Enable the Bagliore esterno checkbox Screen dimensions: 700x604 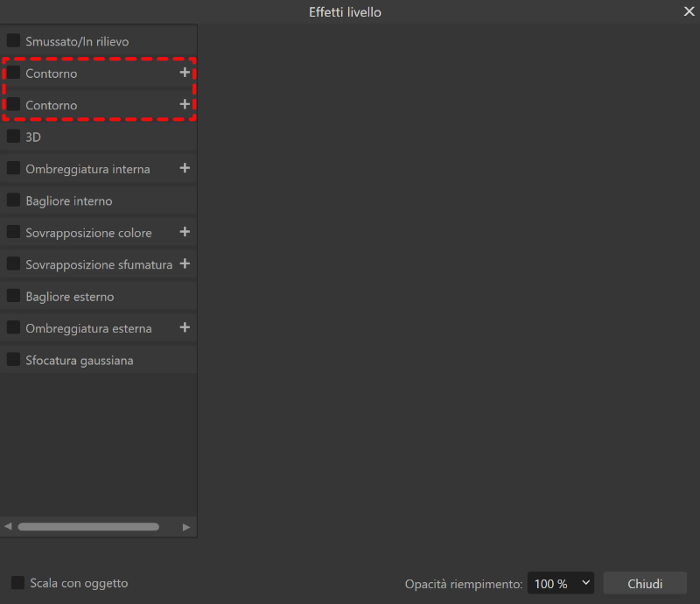[13, 296]
